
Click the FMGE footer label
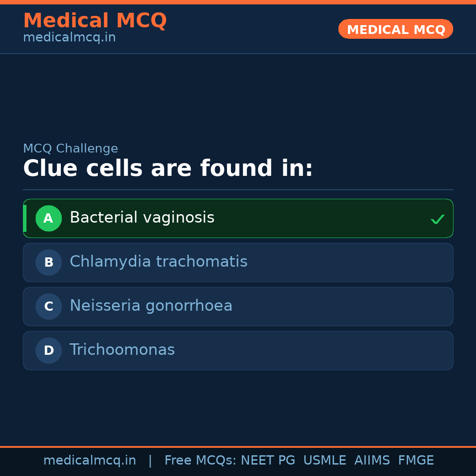coord(416,461)
